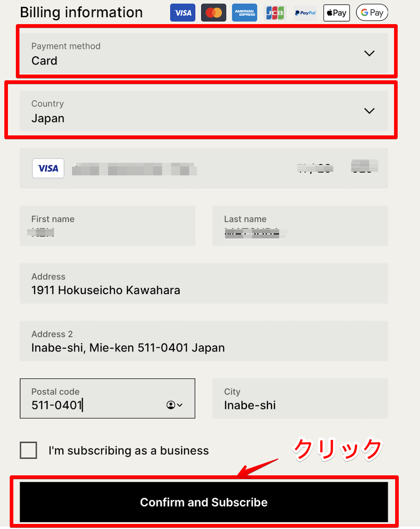Click the Google Pay logo

point(372,13)
